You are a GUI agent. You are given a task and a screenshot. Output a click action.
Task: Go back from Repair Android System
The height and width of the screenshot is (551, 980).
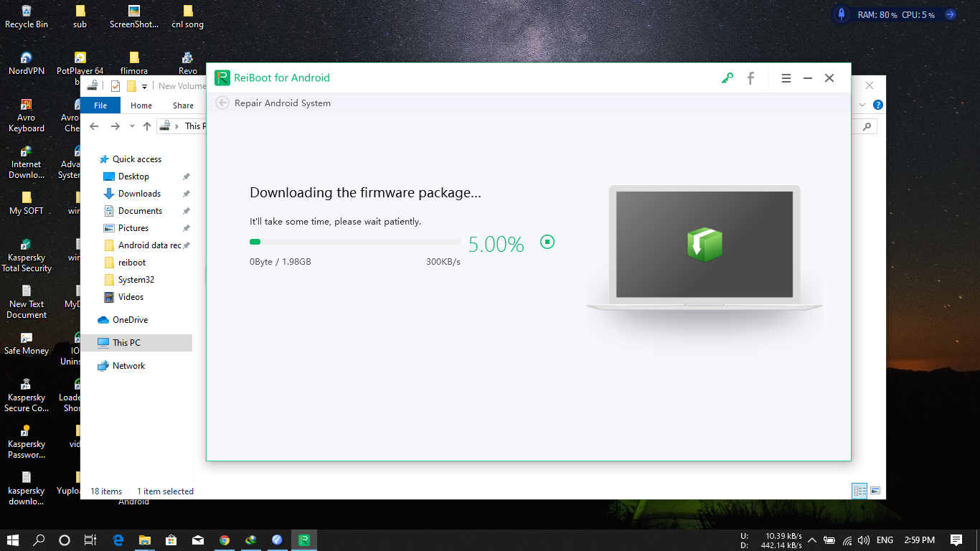(x=222, y=103)
